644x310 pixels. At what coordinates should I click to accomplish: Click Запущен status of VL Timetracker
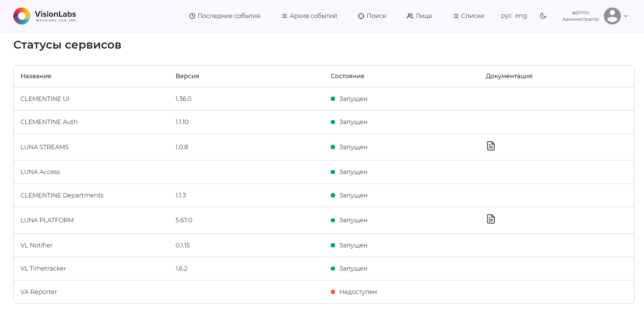(x=349, y=269)
